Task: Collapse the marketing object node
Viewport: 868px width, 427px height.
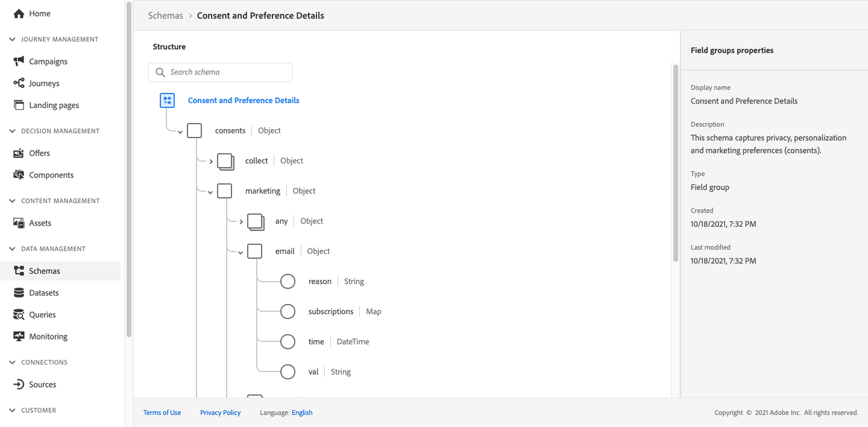Action: click(x=210, y=192)
